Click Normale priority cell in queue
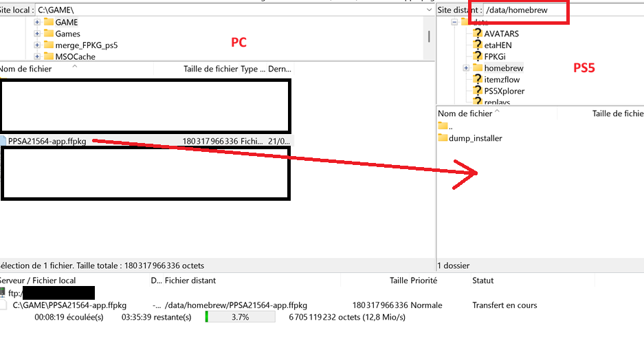 426,305
